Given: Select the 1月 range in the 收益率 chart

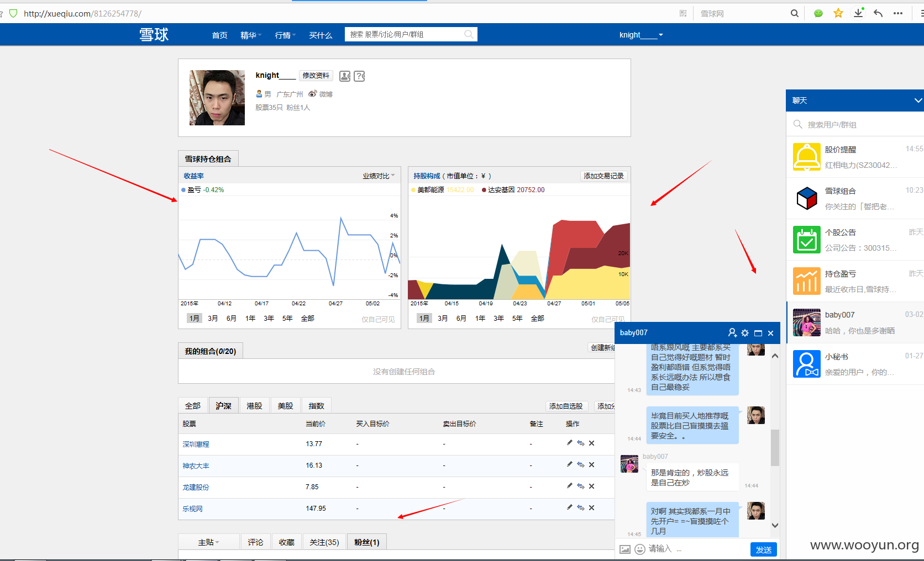Looking at the screenshot, I should 194,318.
